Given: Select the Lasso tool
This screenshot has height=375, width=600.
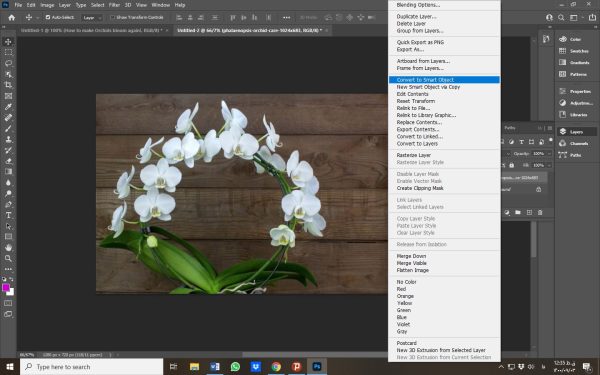Looking at the screenshot, I should 8,63.
